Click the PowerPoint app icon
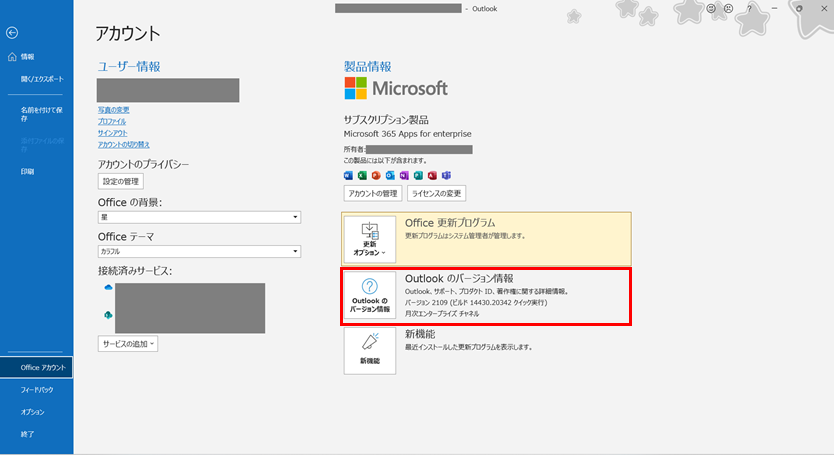Viewport: 834px width, 455px height. (x=376, y=175)
